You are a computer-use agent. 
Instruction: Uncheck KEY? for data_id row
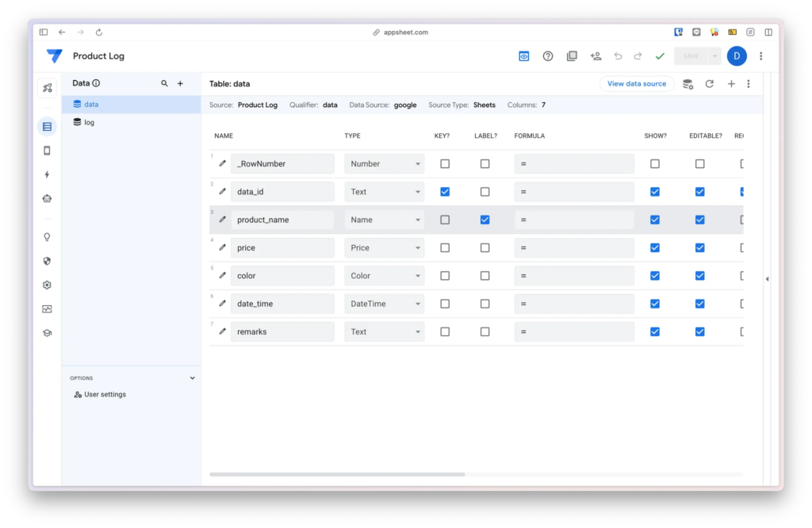(x=445, y=192)
